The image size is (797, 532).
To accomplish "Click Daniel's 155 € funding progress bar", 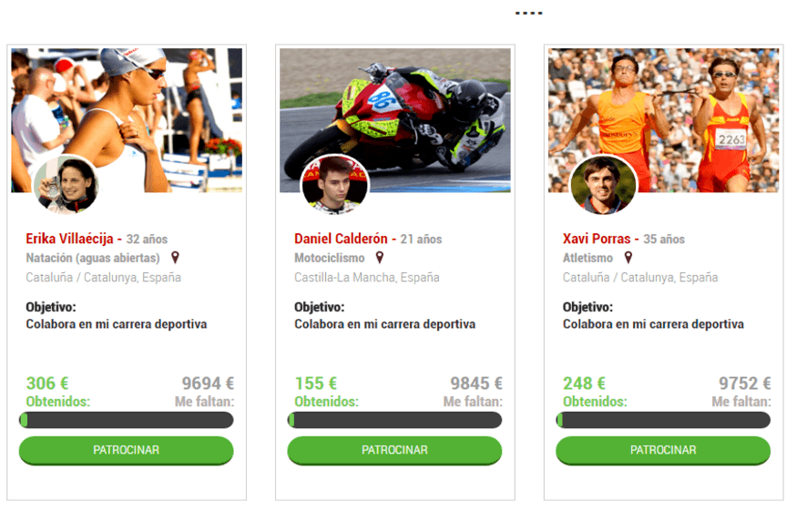I will pyautogui.click(x=394, y=420).
